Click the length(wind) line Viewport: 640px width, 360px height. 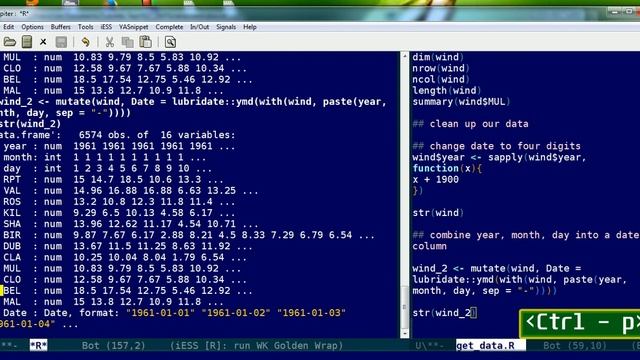447,90
